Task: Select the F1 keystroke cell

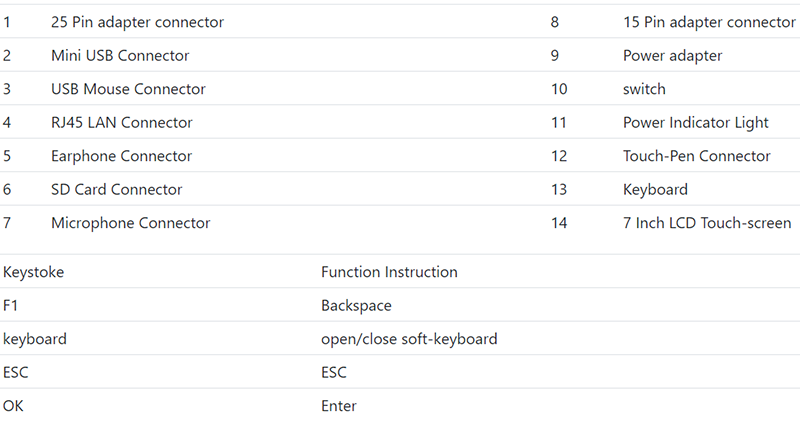Action: pos(10,306)
